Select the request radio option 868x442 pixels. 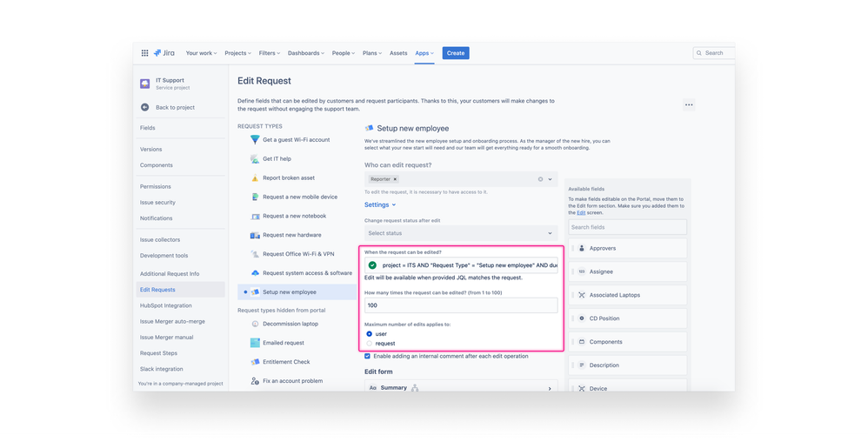[x=370, y=344]
